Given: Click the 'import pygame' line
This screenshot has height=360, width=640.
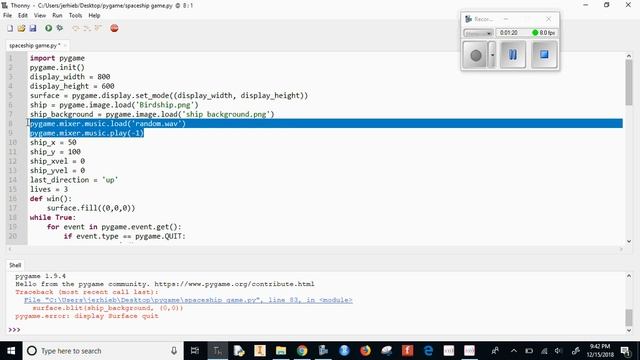Looking at the screenshot, I should click(57, 58).
